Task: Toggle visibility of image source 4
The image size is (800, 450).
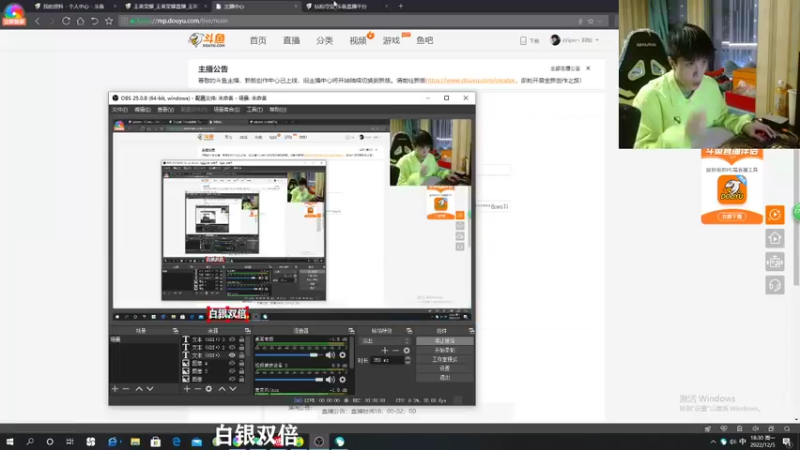Action: 232,363
